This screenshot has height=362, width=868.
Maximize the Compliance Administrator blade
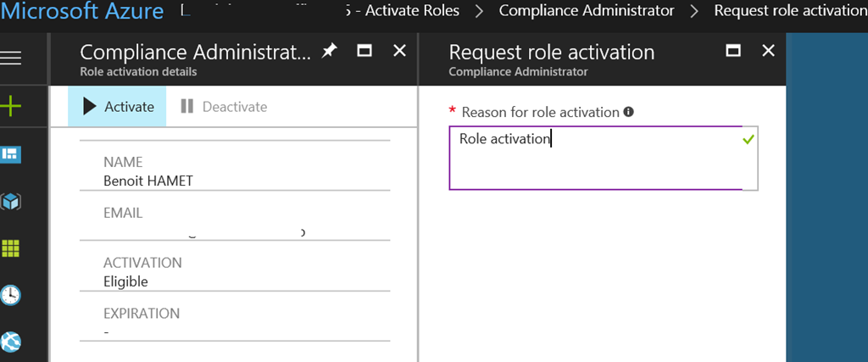(365, 52)
